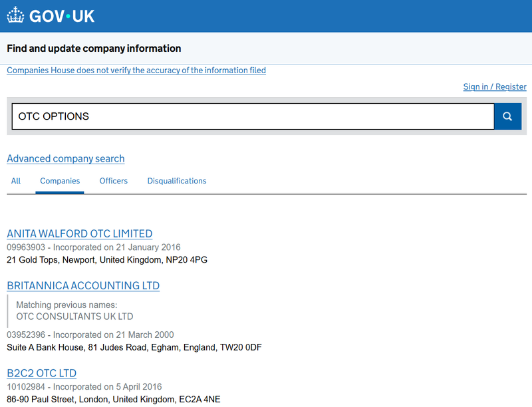Click 'Find and update company information' heading
The image size is (532, 407).
click(x=94, y=49)
